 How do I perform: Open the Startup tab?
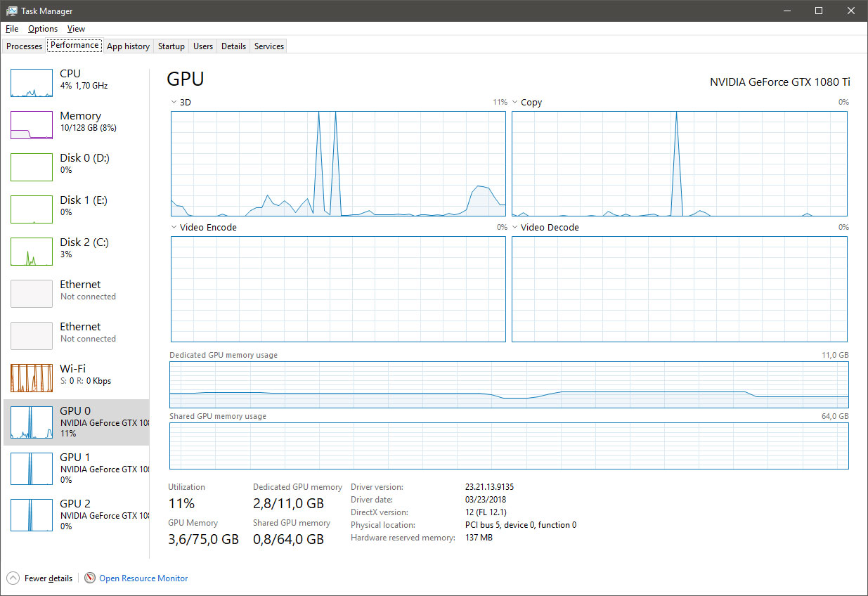[x=171, y=46]
